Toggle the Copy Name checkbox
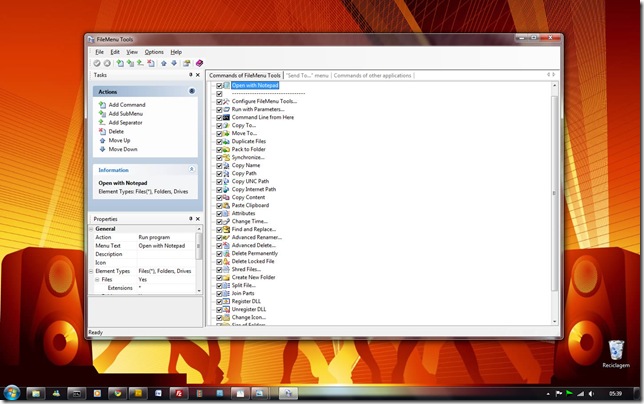Viewport: 644px width, 404px height. 219,165
